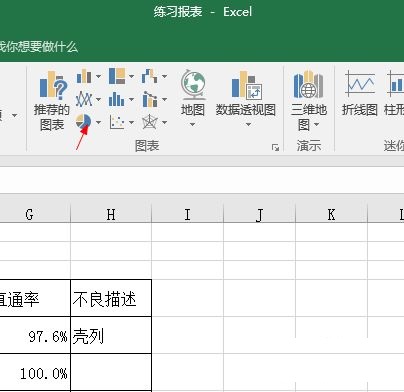Screen dimensions: 404x392
Task: Select the cell containing 壳列
Action: pos(111,335)
